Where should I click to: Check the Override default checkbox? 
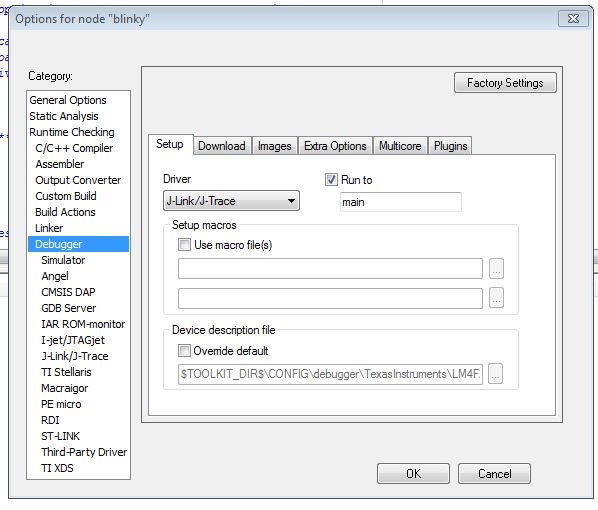[184, 350]
